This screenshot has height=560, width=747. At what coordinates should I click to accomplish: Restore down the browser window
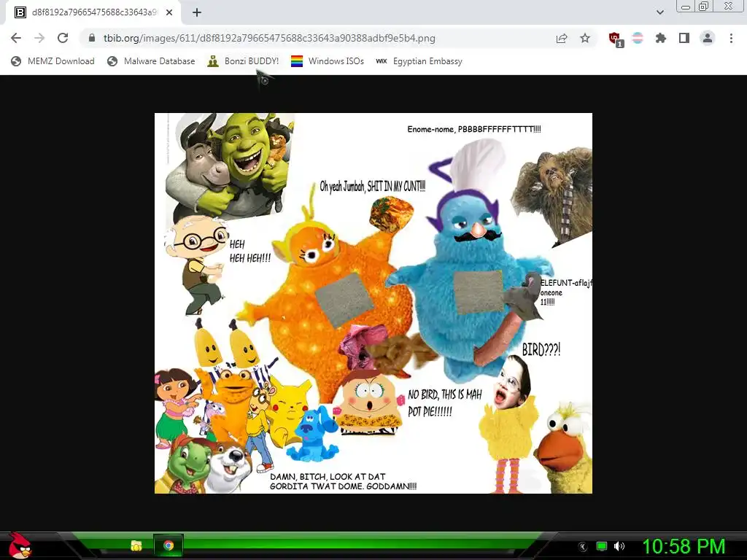tap(704, 6)
